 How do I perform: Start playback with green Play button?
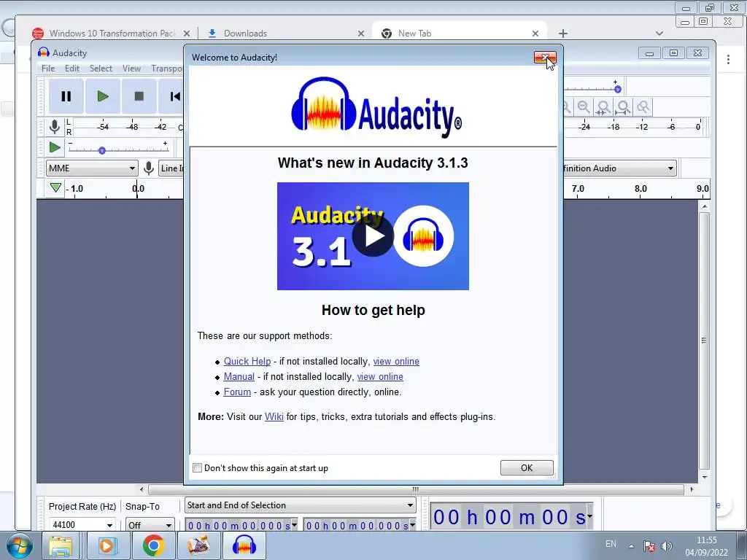pos(102,96)
